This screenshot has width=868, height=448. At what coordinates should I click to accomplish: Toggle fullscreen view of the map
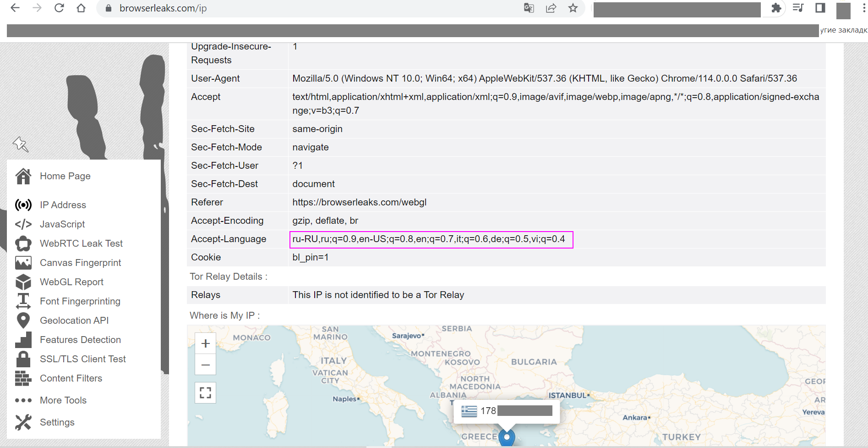(x=205, y=393)
